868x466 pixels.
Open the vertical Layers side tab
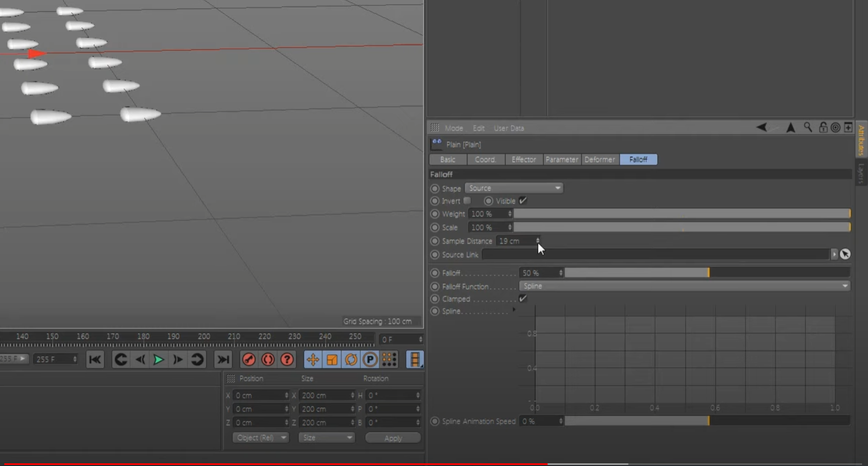click(861, 173)
